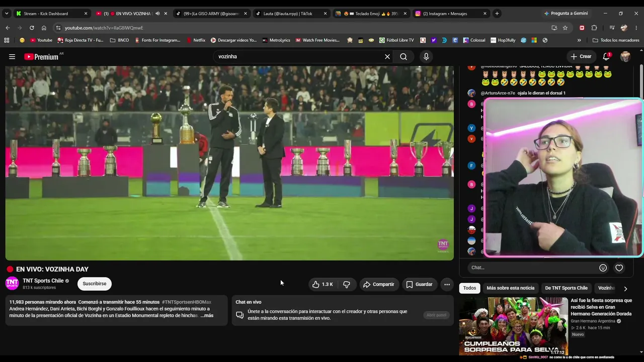The height and width of the screenshot is (362, 644).
Task: Click the youtube.com address bar
Action: pos(302,28)
